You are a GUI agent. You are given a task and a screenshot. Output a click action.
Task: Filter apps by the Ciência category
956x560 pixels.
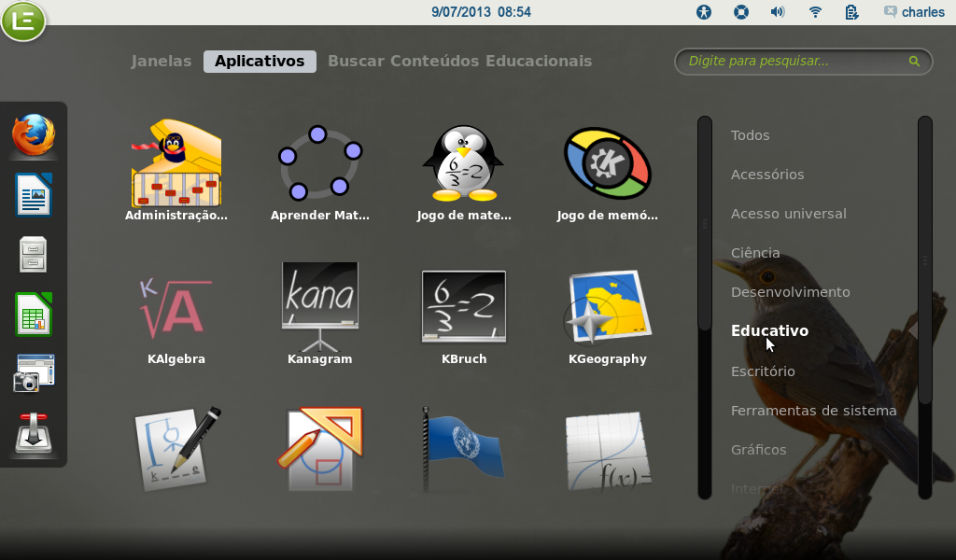[755, 252]
